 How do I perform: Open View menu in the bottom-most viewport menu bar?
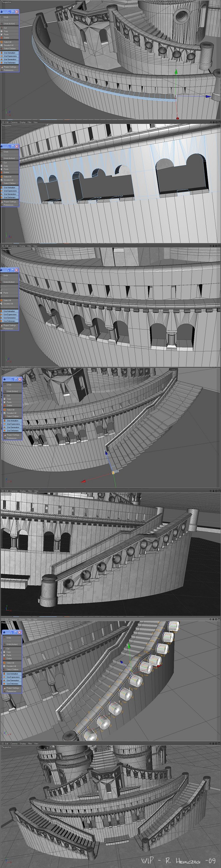36,744
